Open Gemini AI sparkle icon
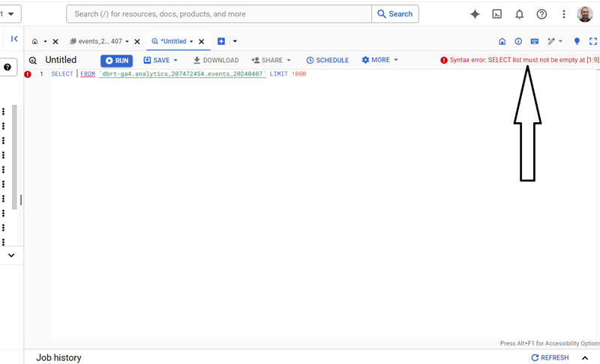The height and width of the screenshot is (364, 600). point(475,14)
